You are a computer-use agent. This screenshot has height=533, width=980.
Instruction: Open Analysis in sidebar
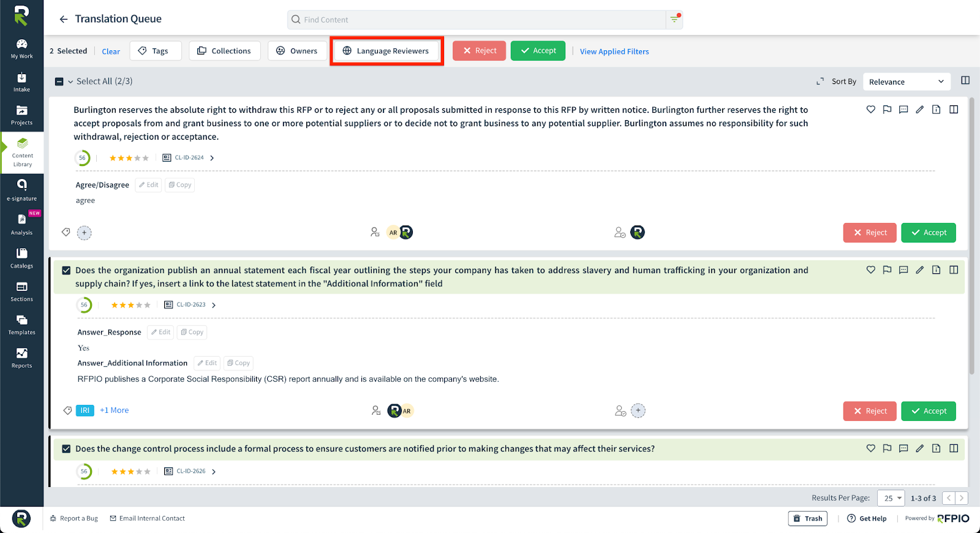pyautogui.click(x=21, y=224)
